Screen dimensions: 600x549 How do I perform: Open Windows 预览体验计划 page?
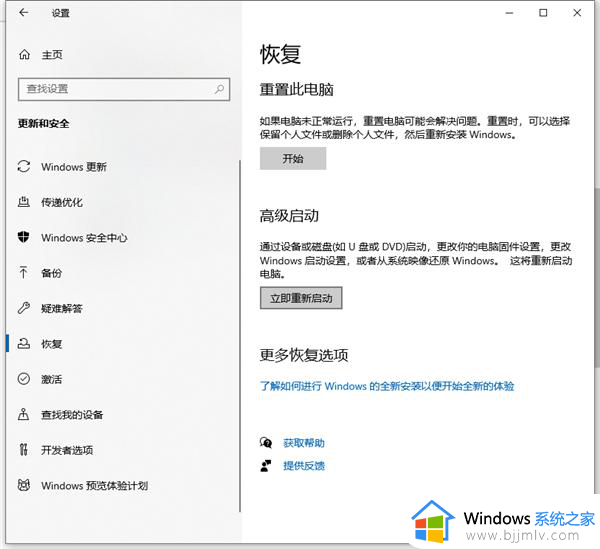point(95,485)
